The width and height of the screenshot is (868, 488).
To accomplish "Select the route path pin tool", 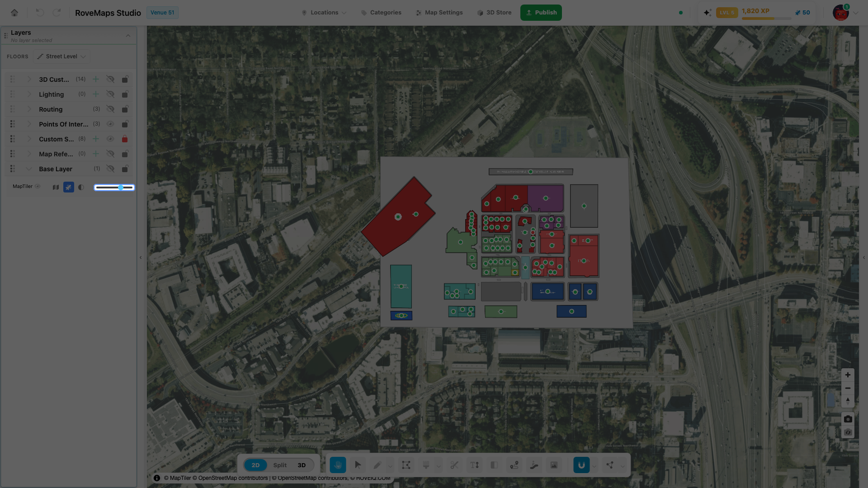I will pos(514,465).
